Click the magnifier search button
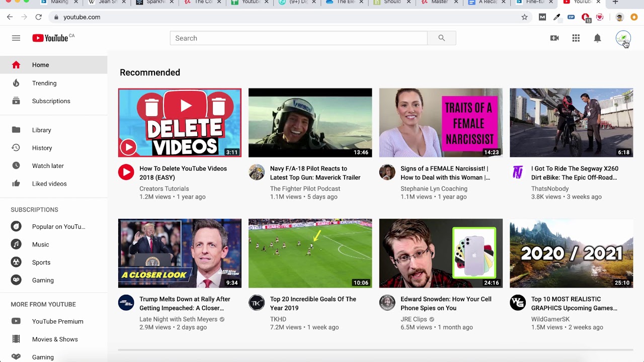644x362 pixels. pyautogui.click(x=442, y=38)
